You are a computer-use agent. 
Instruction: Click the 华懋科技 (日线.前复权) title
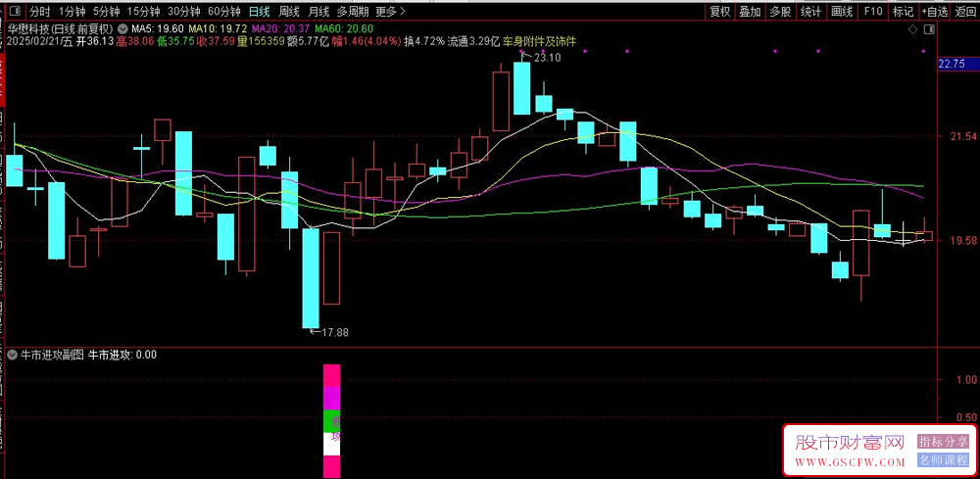tap(61, 28)
